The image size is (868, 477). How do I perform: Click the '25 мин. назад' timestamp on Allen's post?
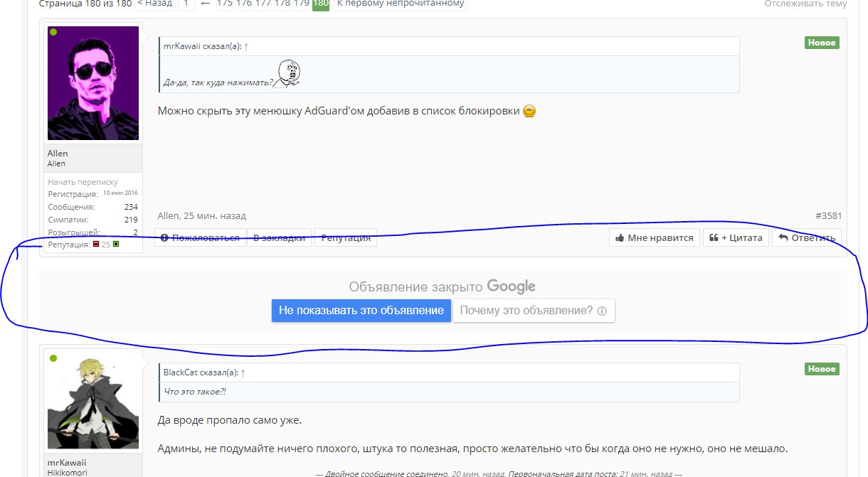pyautogui.click(x=214, y=215)
